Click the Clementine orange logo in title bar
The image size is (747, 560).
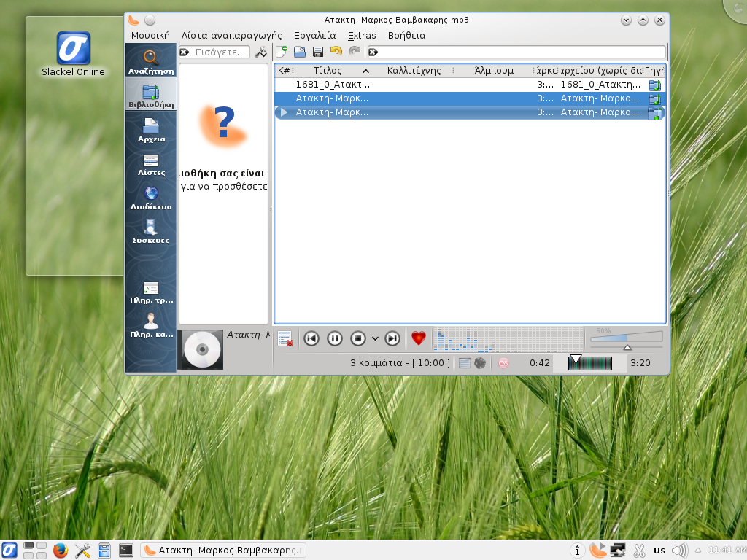(134, 20)
